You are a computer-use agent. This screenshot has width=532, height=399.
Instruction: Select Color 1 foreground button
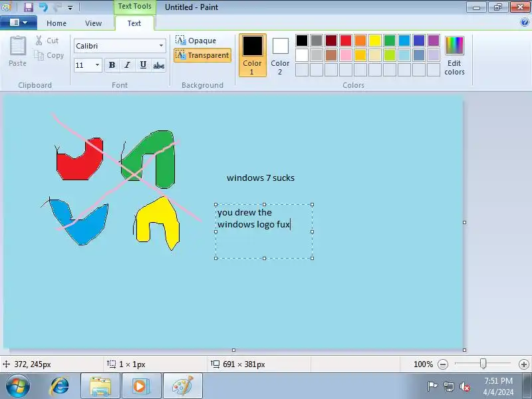click(x=253, y=55)
